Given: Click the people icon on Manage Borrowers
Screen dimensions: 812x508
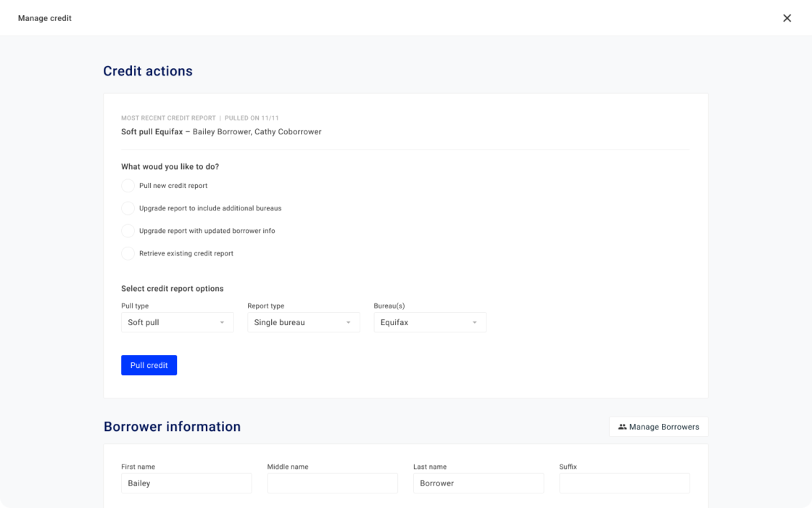Looking at the screenshot, I should (622, 427).
